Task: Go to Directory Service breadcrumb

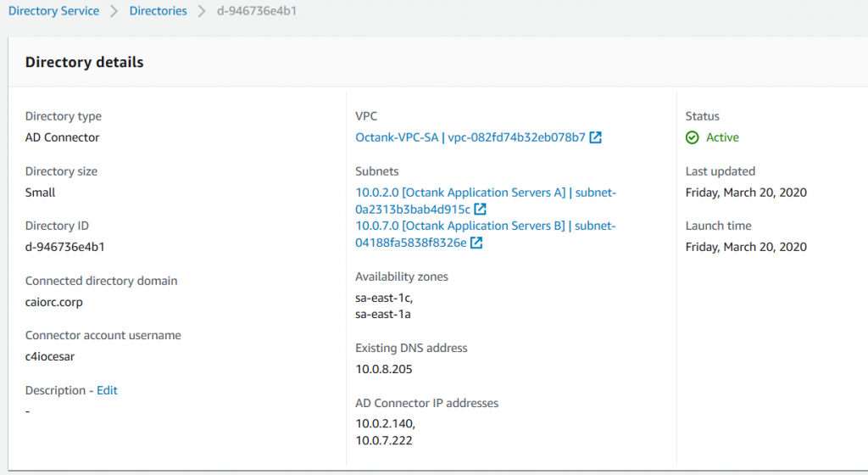Action: (53, 11)
